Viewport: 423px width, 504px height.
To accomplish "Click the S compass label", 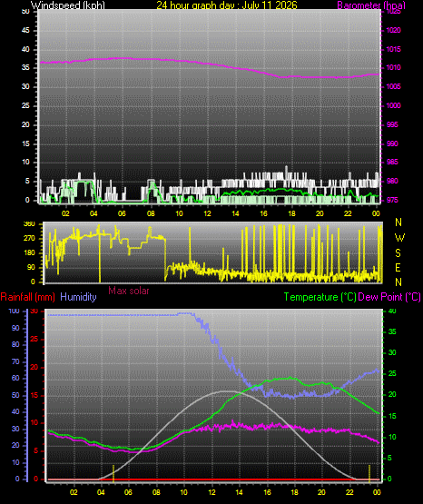I will pos(398,253).
